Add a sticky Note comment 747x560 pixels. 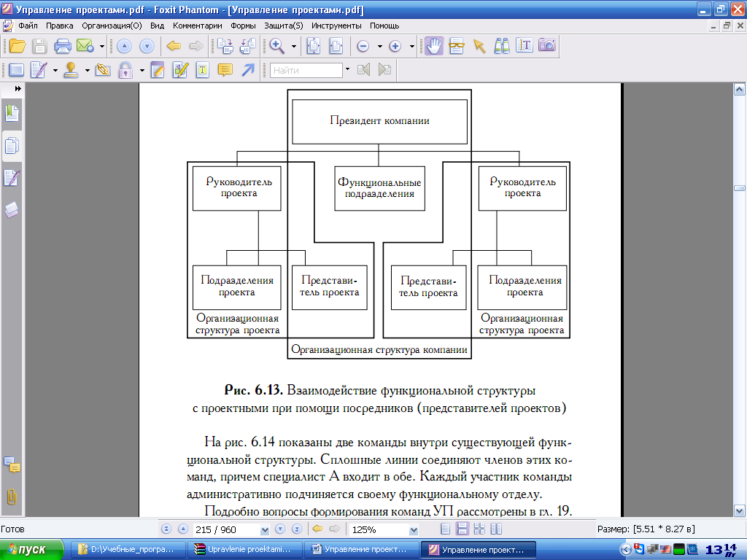pyautogui.click(x=225, y=71)
